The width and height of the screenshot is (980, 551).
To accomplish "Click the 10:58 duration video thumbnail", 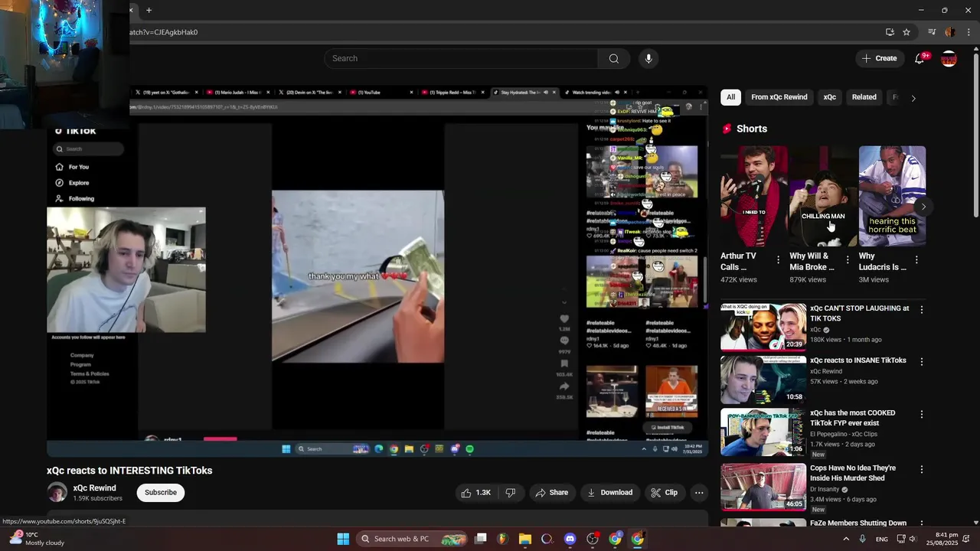I will [763, 380].
